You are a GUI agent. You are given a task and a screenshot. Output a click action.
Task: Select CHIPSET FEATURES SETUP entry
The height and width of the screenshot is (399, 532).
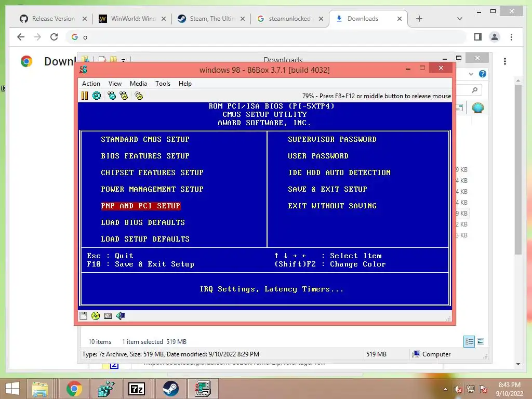click(x=152, y=172)
